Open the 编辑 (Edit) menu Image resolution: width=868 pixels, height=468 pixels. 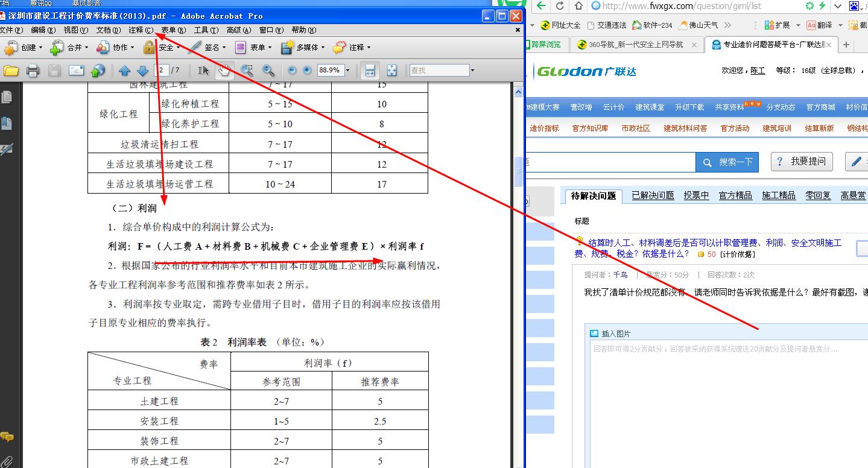(x=43, y=30)
